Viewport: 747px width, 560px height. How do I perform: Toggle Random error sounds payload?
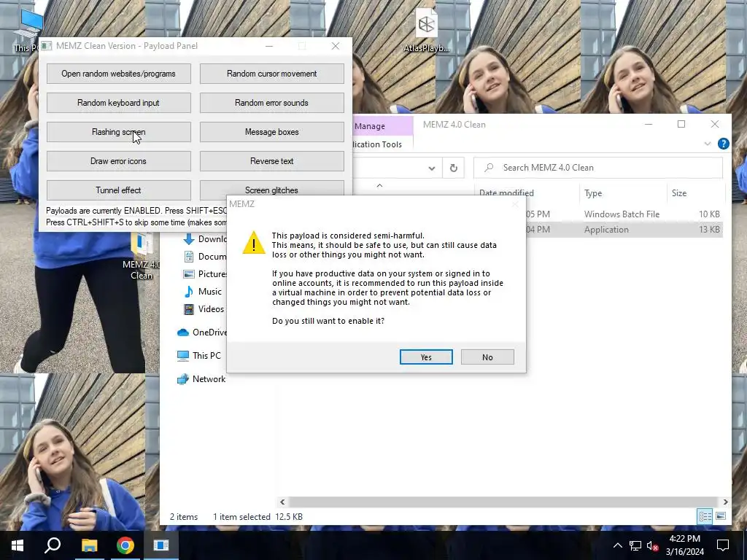click(x=271, y=103)
